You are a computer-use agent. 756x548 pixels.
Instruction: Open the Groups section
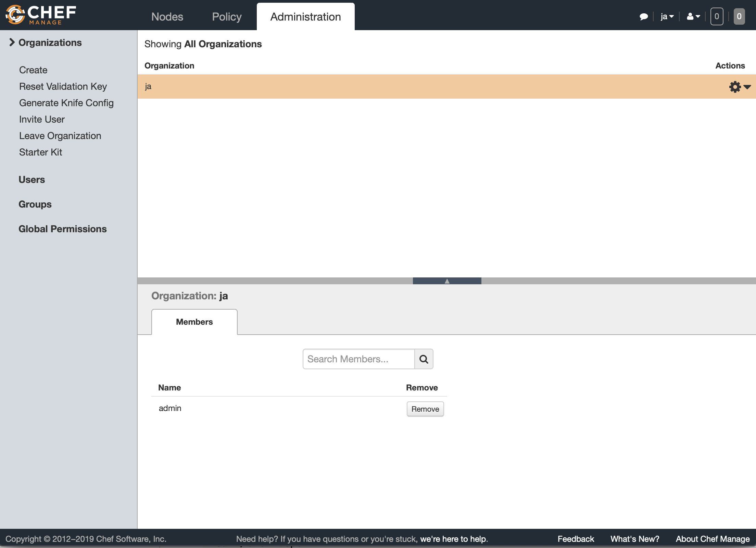pyautogui.click(x=35, y=204)
